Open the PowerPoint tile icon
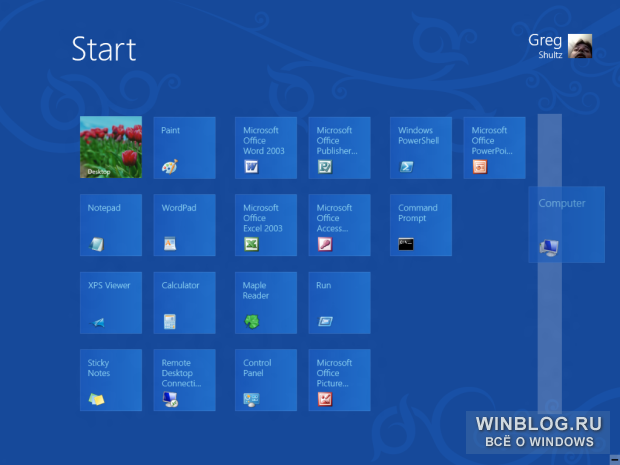 pyautogui.click(x=480, y=167)
